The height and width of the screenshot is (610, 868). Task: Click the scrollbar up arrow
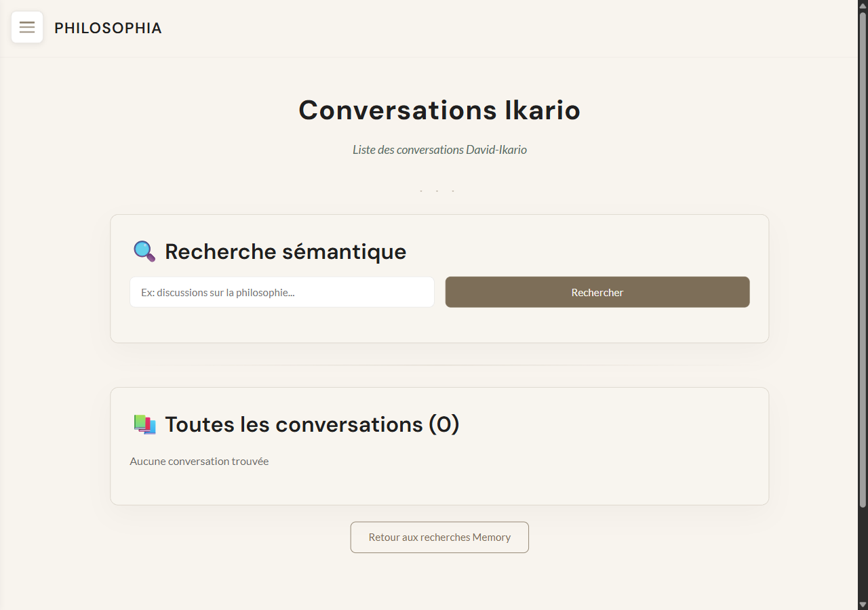point(863,5)
